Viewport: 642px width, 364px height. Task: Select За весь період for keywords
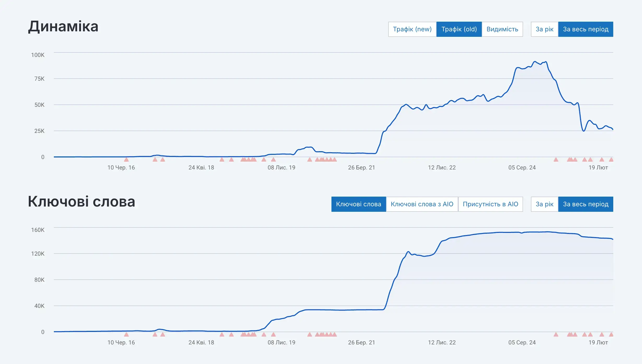click(586, 204)
